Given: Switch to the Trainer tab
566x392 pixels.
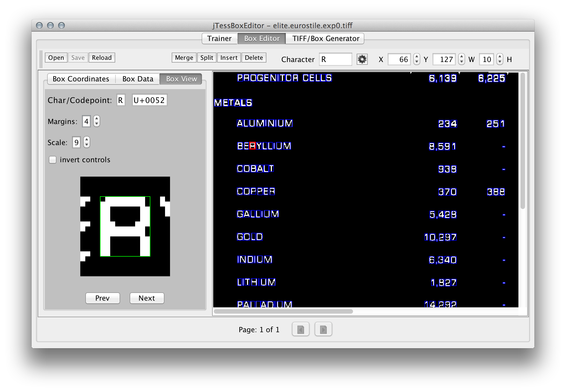Looking at the screenshot, I should (x=219, y=38).
